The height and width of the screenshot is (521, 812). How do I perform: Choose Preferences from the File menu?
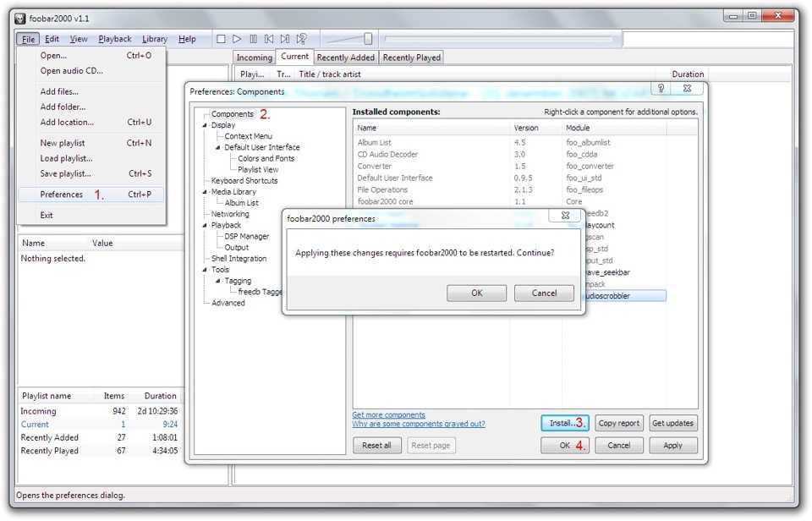[62, 195]
